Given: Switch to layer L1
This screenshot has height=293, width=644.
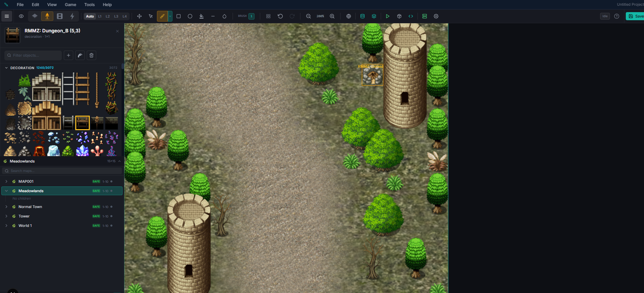Looking at the screenshot, I should pos(100,16).
